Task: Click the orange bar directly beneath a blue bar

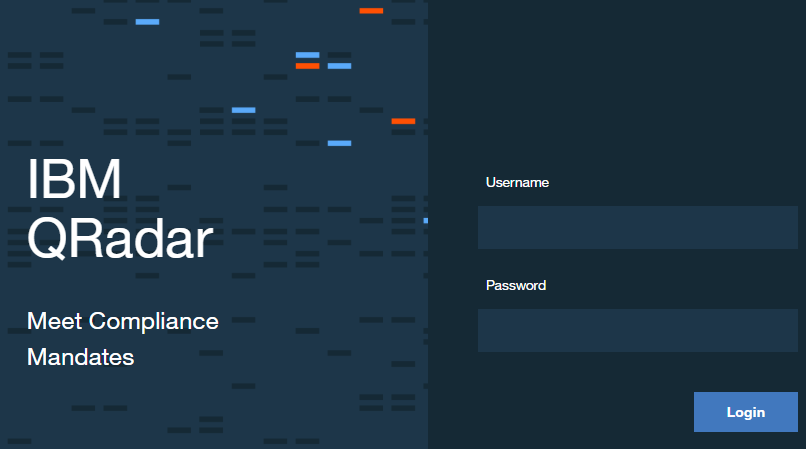Action: [307, 66]
